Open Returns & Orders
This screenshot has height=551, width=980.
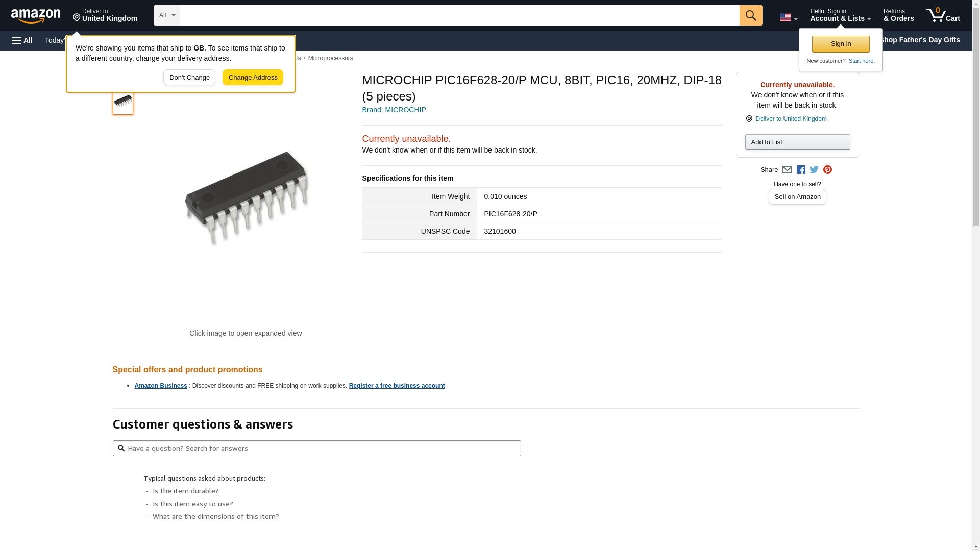click(898, 15)
